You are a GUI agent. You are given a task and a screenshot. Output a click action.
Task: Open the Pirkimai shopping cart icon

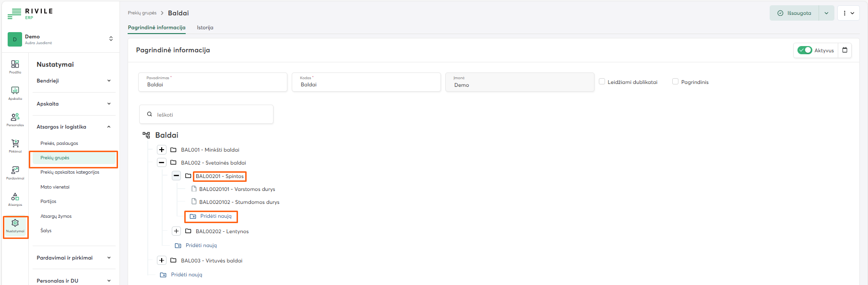15,145
